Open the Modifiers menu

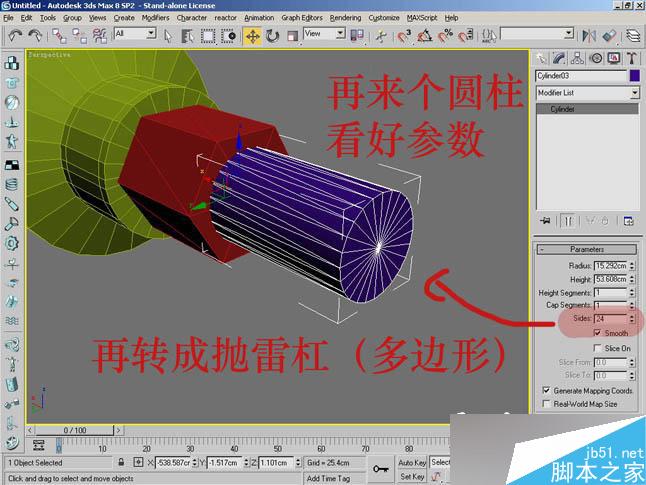click(x=155, y=18)
